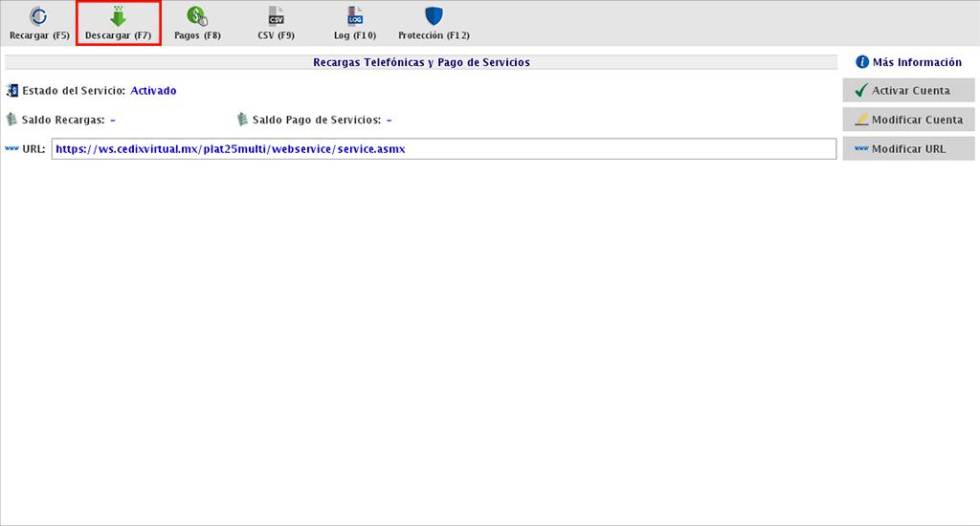Click the Recargar (F5) toolbar icon
Screen dimensions: 980x526
click(38, 16)
